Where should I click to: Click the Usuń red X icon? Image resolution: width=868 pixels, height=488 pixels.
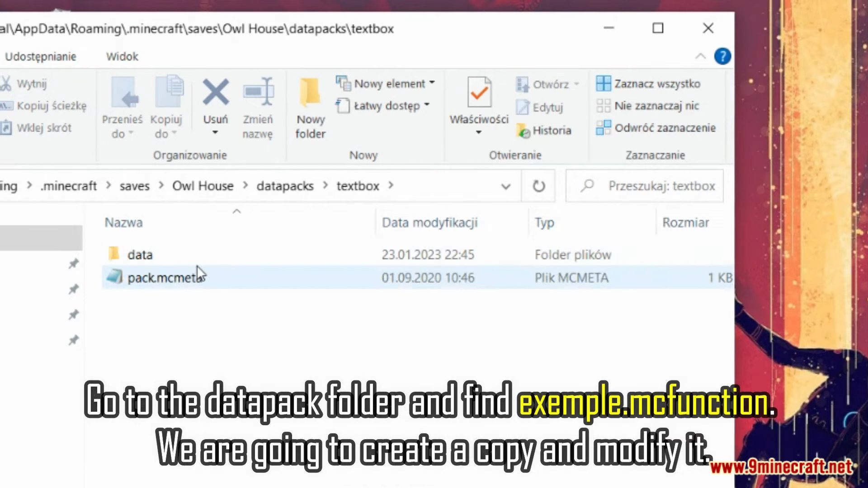[x=216, y=92]
